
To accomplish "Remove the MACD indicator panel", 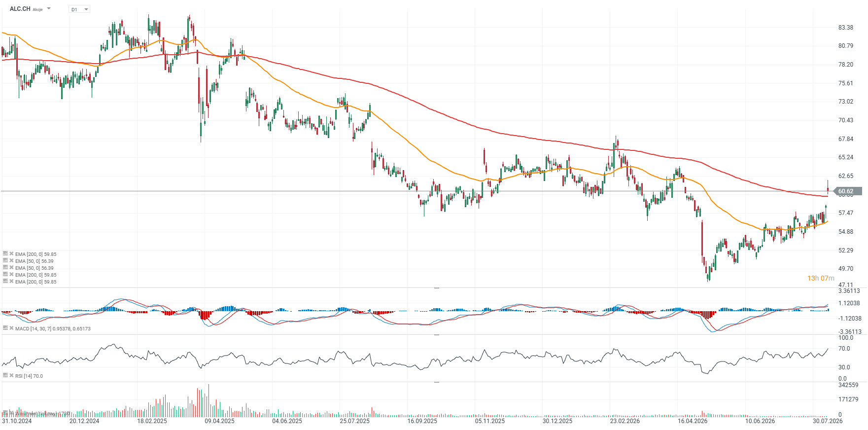I will click(11, 328).
